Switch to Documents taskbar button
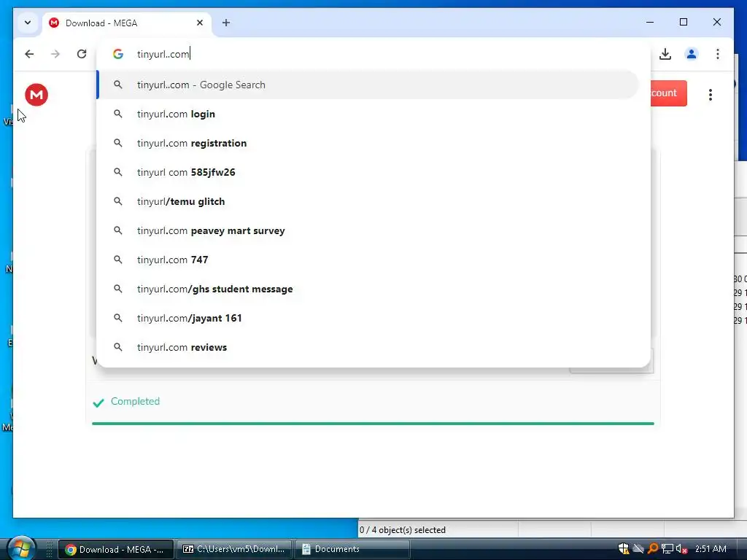This screenshot has width=747, height=560. coord(352,550)
